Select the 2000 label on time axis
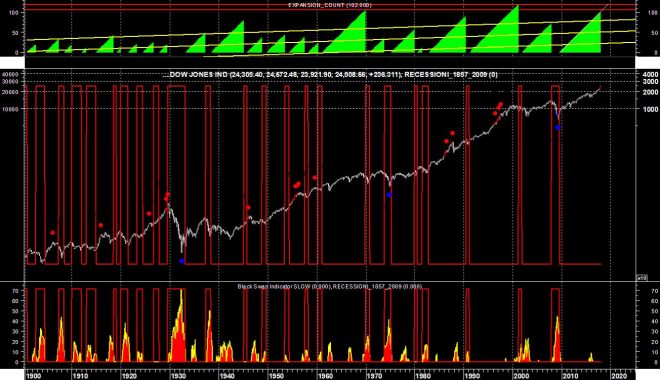Image resolution: width=660 pixels, height=380 pixels. 521,376
